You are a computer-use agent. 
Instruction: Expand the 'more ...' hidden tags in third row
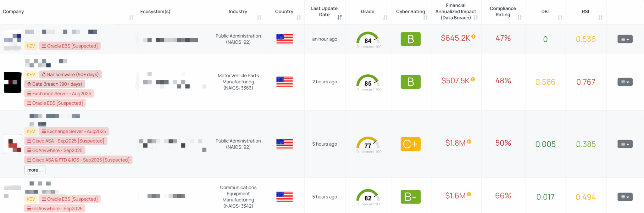[x=35, y=170]
